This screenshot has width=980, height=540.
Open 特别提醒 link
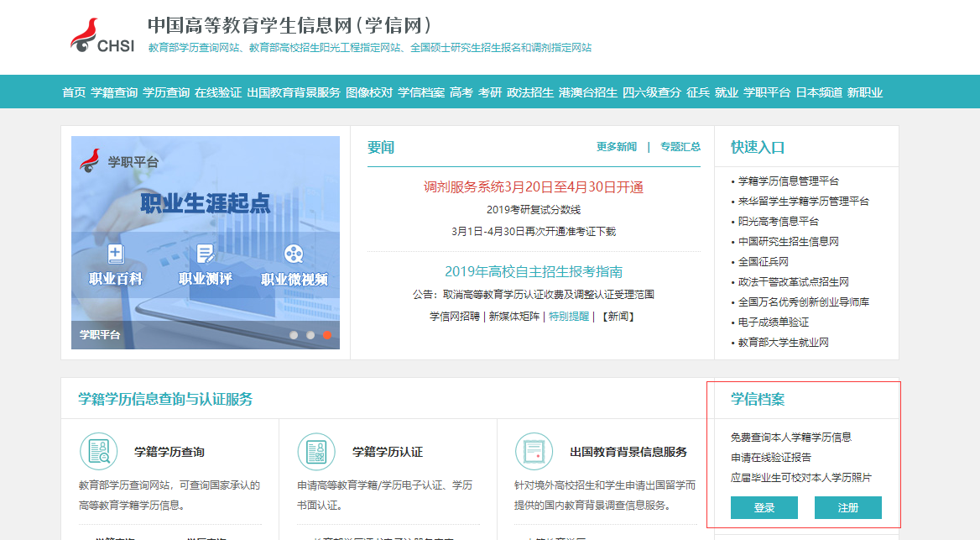(x=569, y=317)
